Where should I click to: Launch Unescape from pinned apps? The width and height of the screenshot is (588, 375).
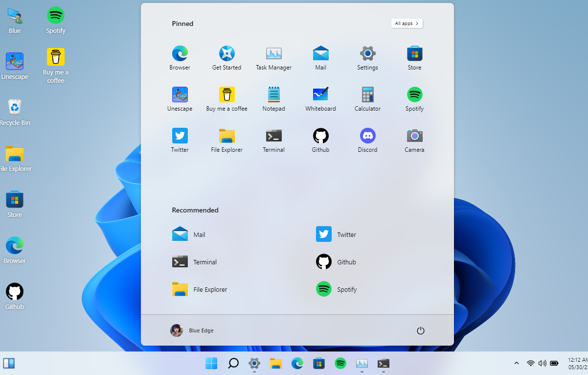click(x=180, y=99)
